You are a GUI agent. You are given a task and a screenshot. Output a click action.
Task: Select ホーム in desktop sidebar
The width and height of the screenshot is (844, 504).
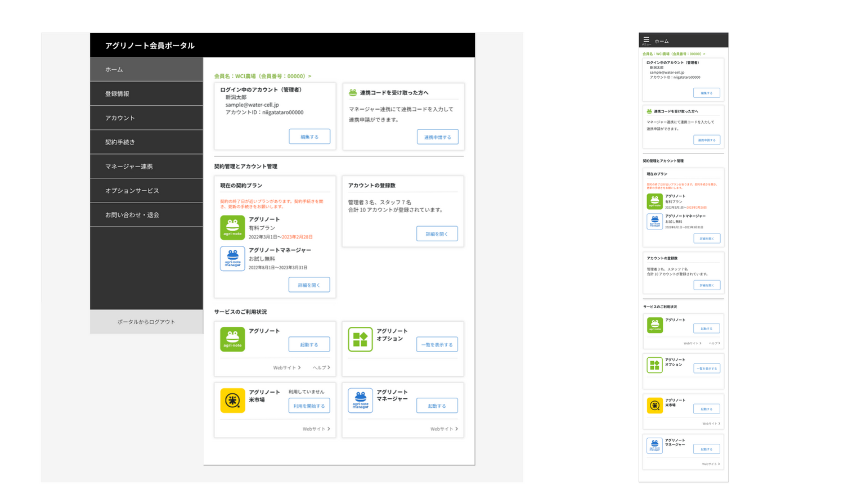[146, 69]
